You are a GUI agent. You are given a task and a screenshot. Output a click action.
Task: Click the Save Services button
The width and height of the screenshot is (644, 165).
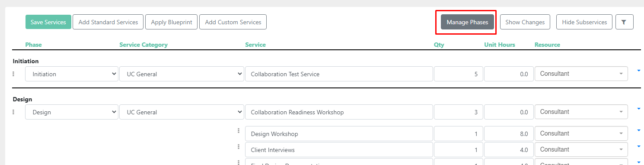point(48,22)
